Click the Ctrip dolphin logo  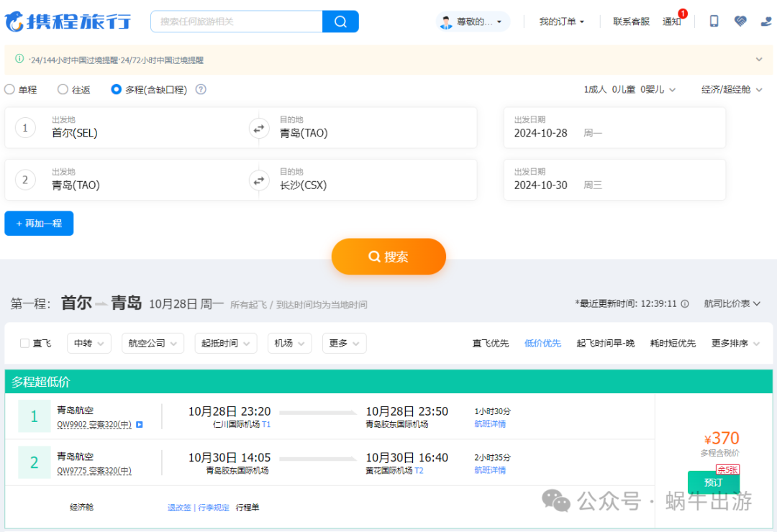(14, 22)
